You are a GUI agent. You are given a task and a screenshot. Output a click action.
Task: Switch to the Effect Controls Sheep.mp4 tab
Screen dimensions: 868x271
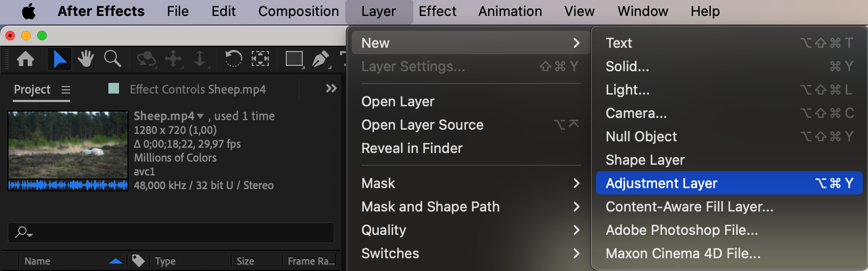(198, 89)
